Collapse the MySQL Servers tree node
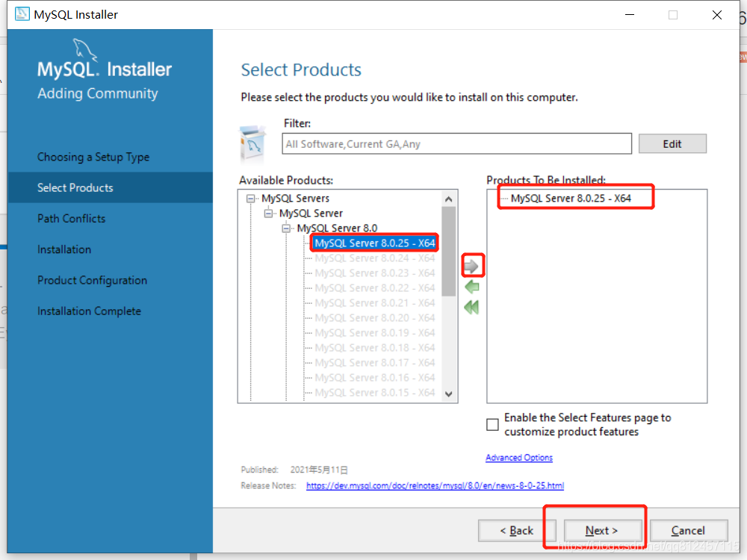The height and width of the screenshot is (560, 747). (x=250, y=198)
